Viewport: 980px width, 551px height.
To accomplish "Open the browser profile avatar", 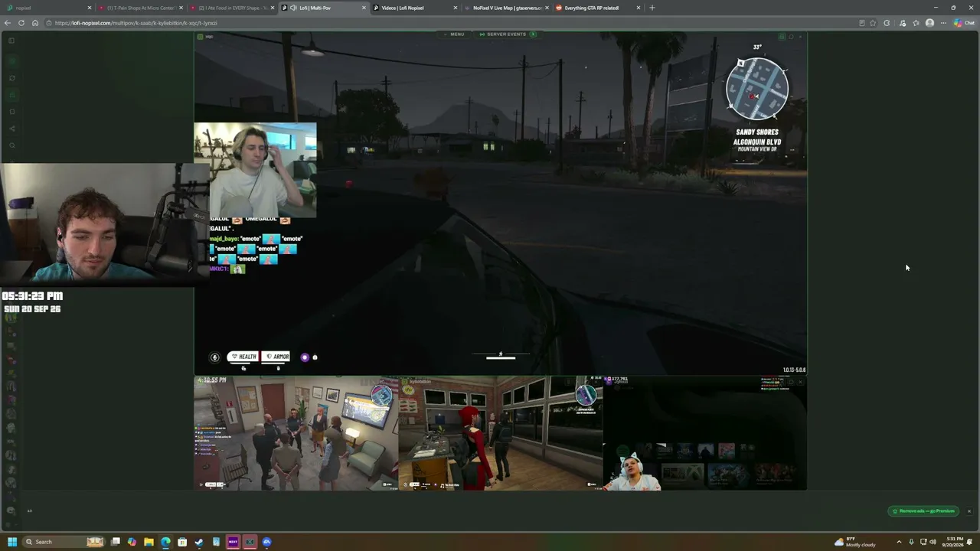I will [929, 23].
